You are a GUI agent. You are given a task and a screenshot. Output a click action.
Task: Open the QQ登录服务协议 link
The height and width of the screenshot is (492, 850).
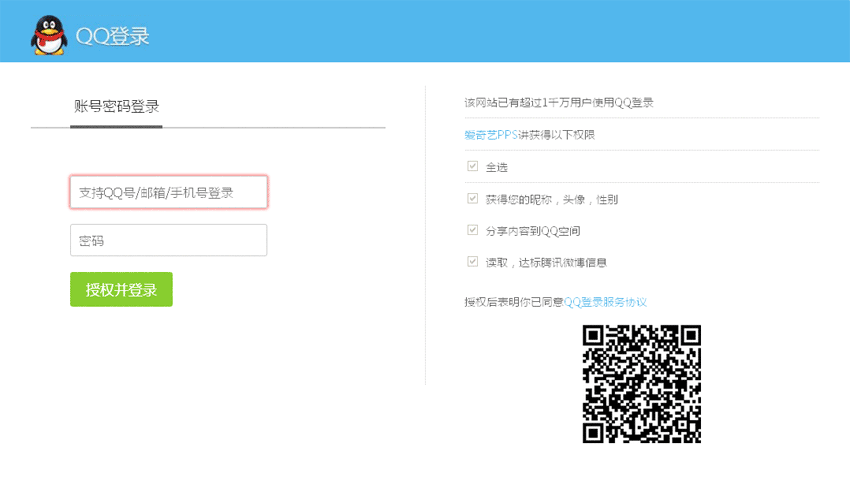[605, 302]
